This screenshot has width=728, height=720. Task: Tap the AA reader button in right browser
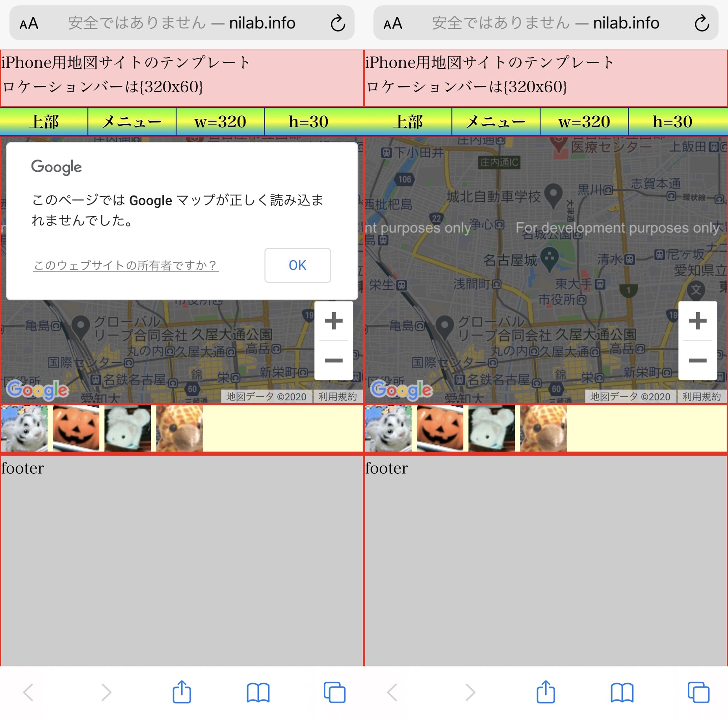(x=393, y=24)
